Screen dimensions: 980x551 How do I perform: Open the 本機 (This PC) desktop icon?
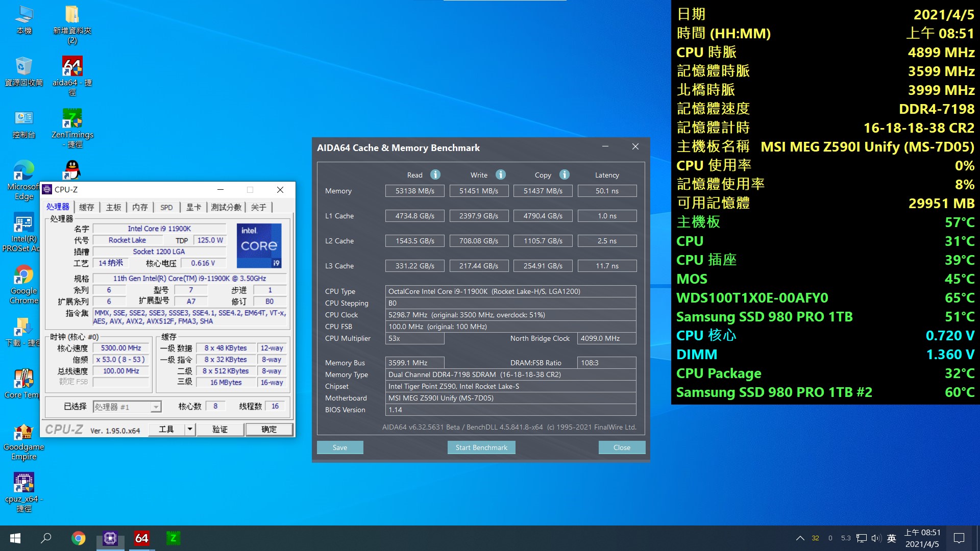tap(24, 20)
